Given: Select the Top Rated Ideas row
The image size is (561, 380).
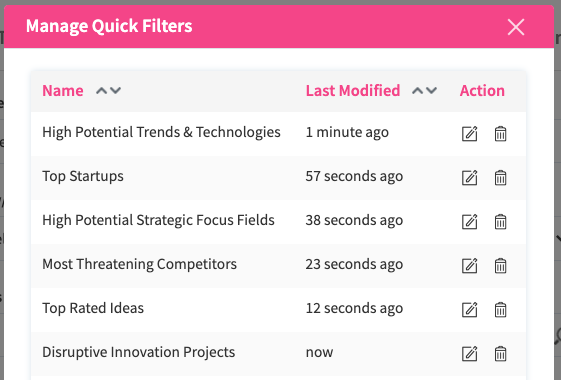Looking at the screenshot, I should [278, 310].
